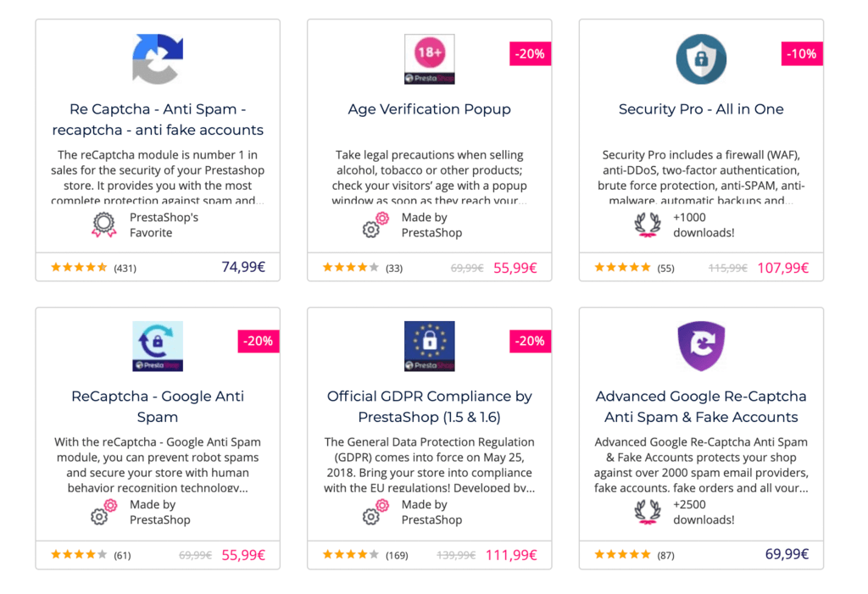Click the five-star rating on Re Captcha module
868x594 pixels.
tap(79, 267)
